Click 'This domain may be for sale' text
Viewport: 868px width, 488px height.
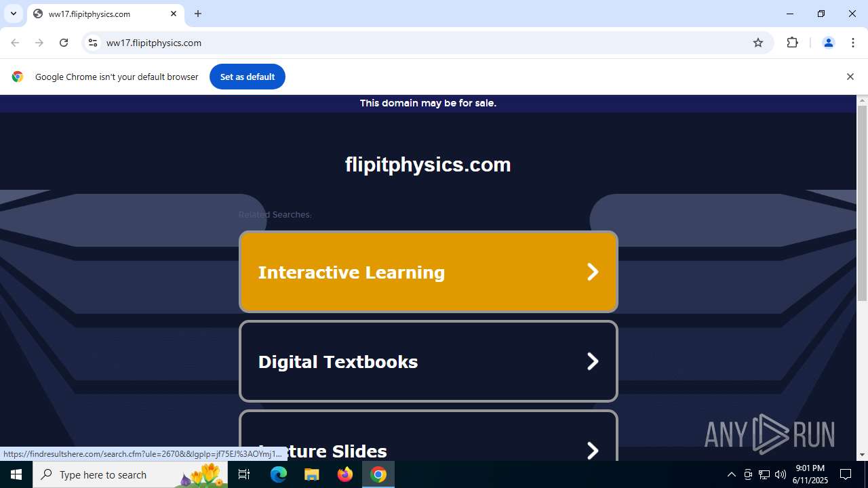coord(428,103)
